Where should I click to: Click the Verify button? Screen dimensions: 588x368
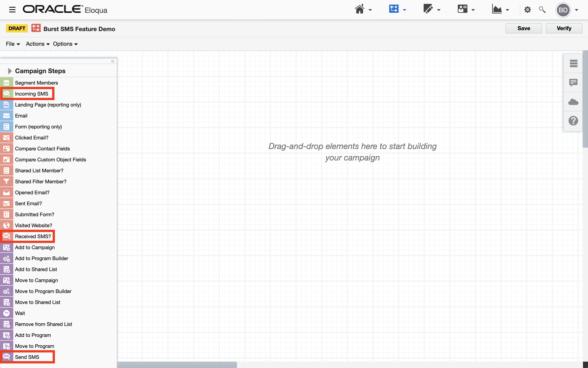coord(564,28)
